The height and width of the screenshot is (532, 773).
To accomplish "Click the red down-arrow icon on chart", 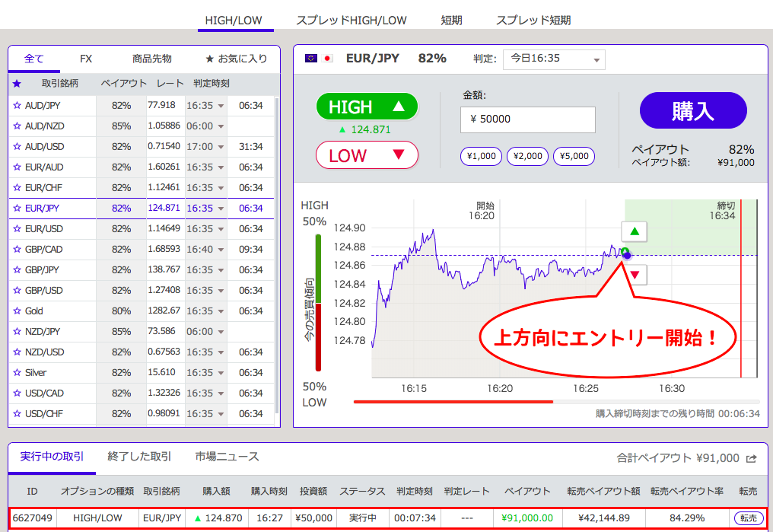I will coord(635,274).
